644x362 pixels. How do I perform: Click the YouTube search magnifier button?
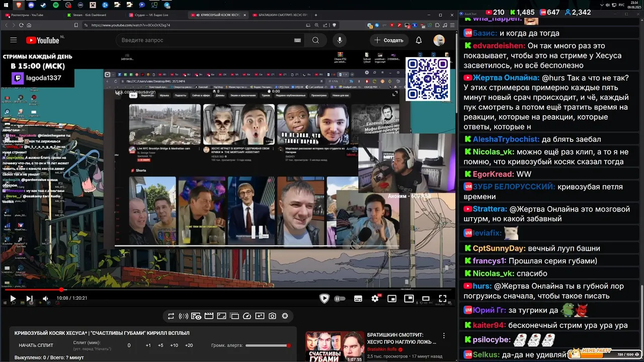pos(315,40)
